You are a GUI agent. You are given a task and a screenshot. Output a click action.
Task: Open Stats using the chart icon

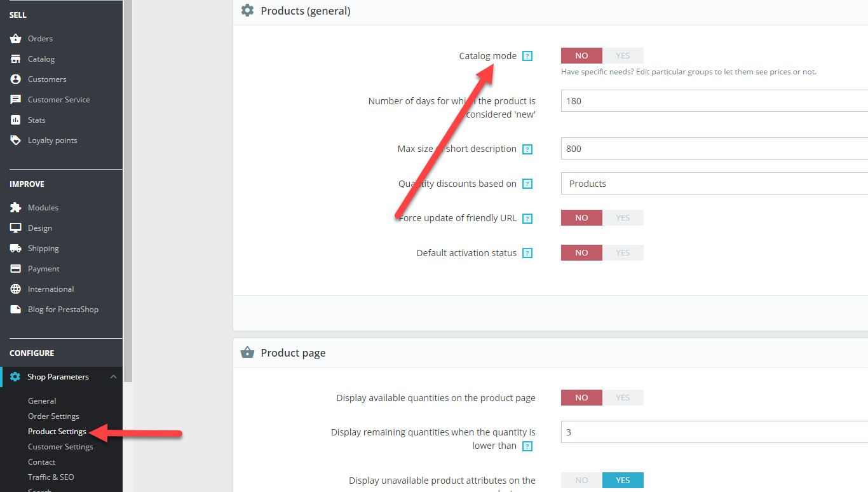[x=15, y=120]
